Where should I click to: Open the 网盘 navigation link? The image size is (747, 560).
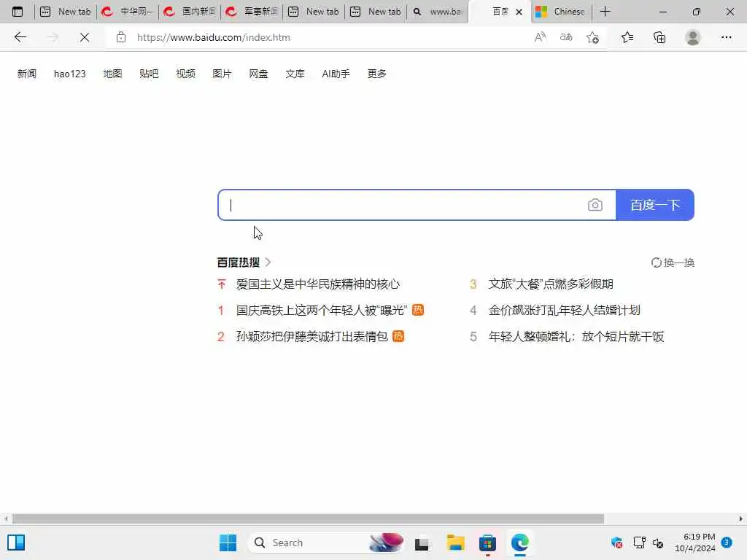[258, 74]
